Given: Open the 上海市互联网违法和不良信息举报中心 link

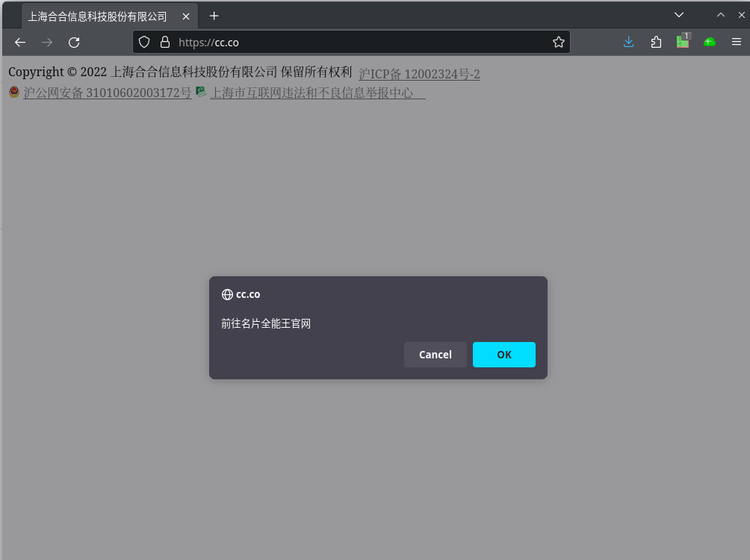Looking at the screenshot, I should tap(312, 93).
